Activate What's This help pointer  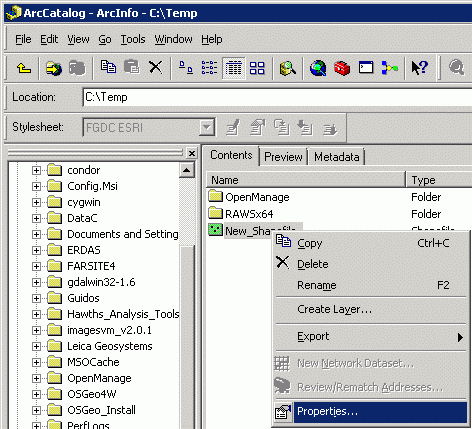pyautogui.click(x=420, y=68)
